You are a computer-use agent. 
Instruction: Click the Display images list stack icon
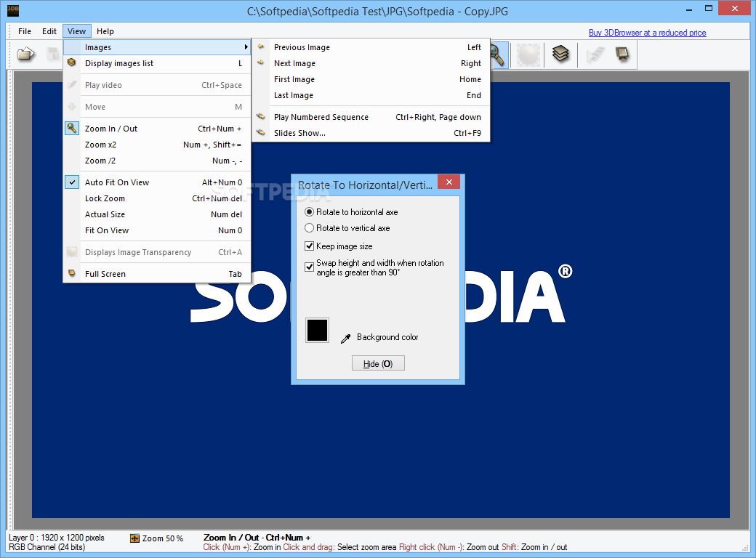click(71, 62)
